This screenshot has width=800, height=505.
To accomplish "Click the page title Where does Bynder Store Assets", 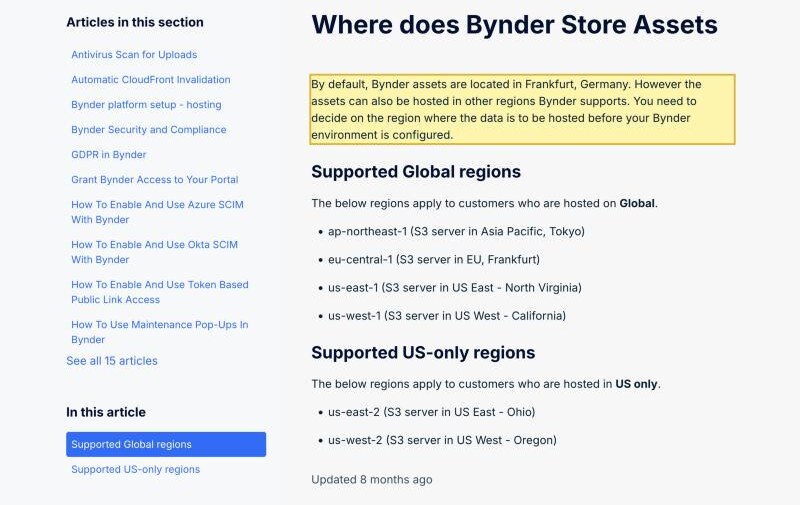I will pos(514,24).
